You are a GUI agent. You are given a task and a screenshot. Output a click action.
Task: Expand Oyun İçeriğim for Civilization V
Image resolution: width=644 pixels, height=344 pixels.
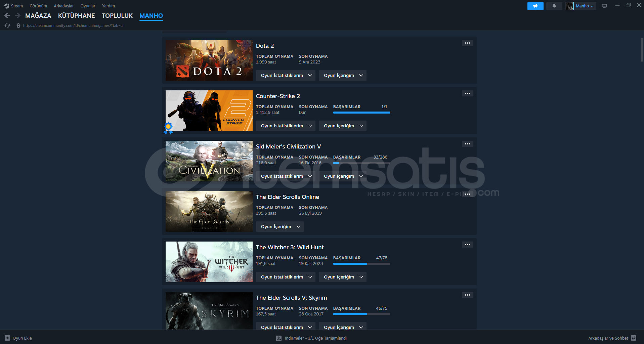pos(343,176)
